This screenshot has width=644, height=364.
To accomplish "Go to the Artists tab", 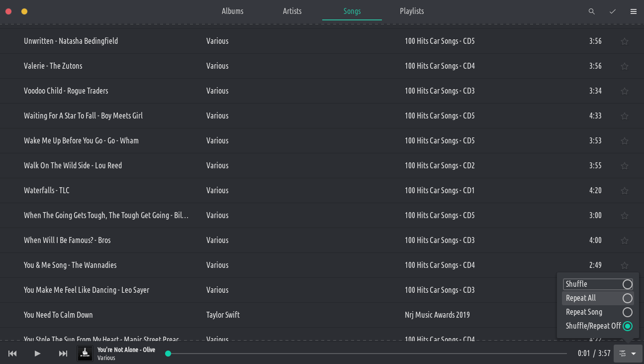I will tap(292, 11).
